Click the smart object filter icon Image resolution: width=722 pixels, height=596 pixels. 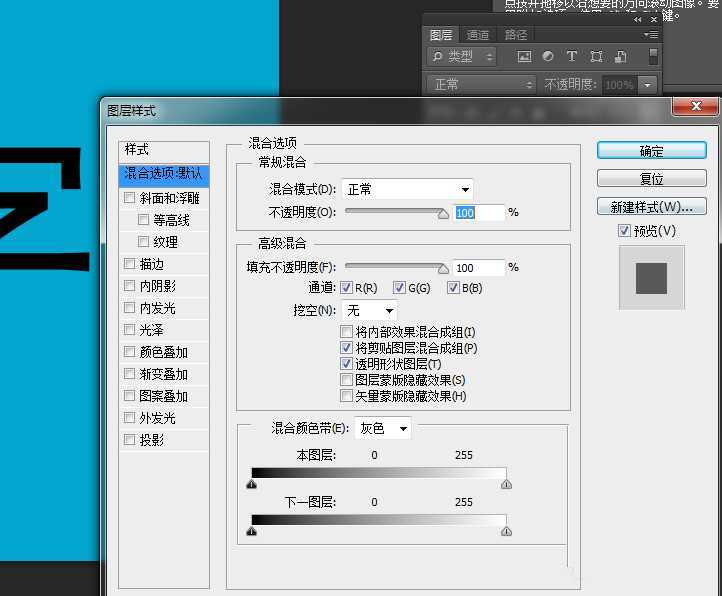[620, 57]
